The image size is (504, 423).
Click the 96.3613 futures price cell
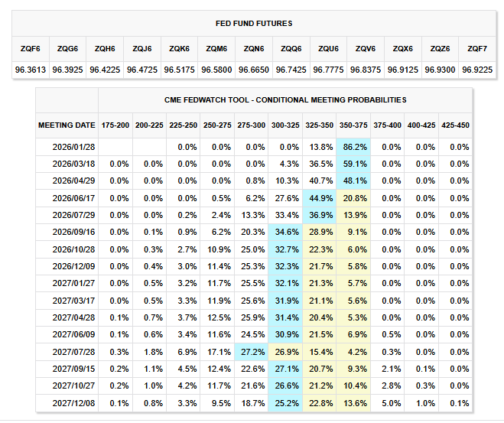click(31, 69)
